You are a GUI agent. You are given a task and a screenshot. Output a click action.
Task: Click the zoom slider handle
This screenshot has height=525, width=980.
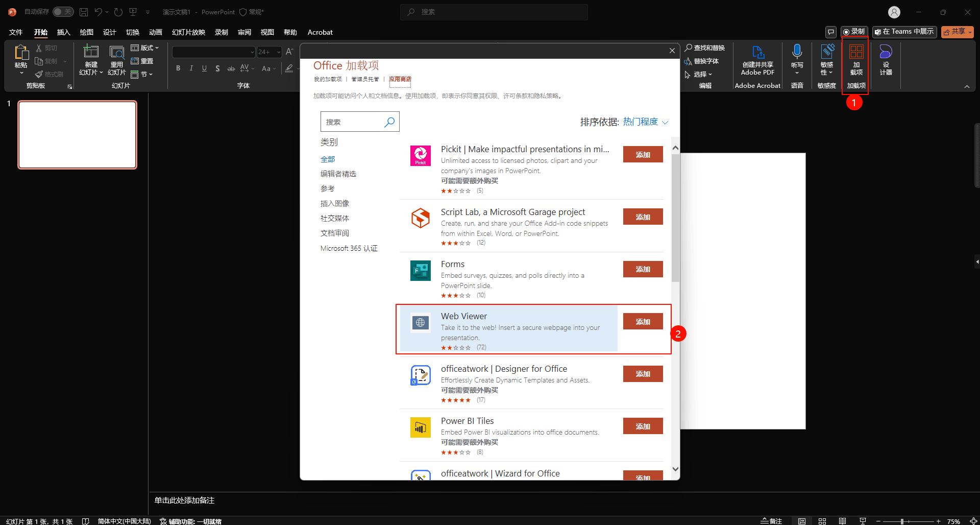902,521
